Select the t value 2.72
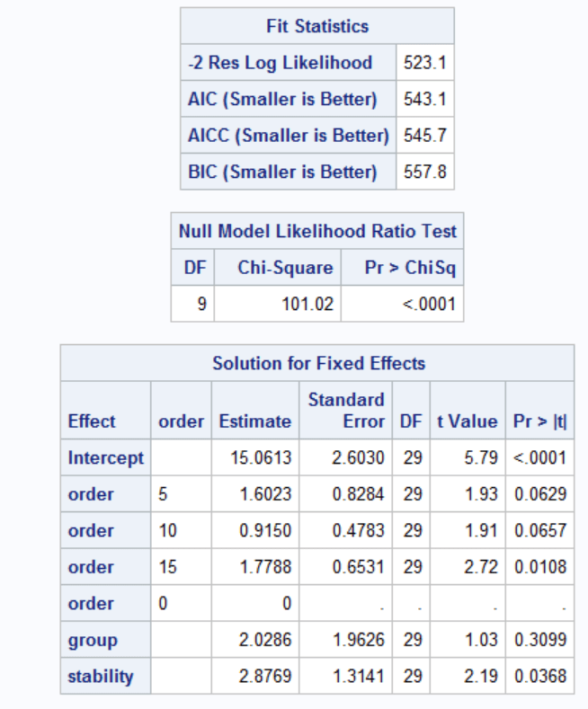The height and width of the screenshot is (709, 588). pyautogui.click(x=481, y=567)
